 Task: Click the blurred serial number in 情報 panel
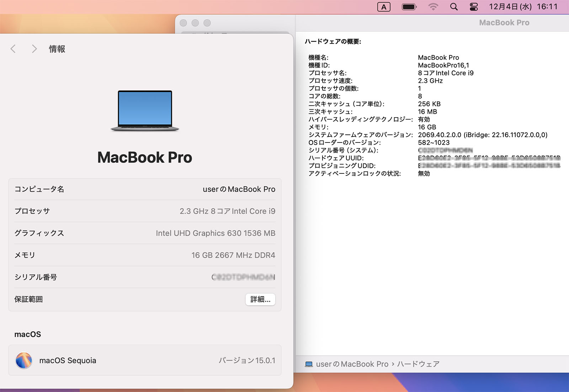click(x=244, y=277)
